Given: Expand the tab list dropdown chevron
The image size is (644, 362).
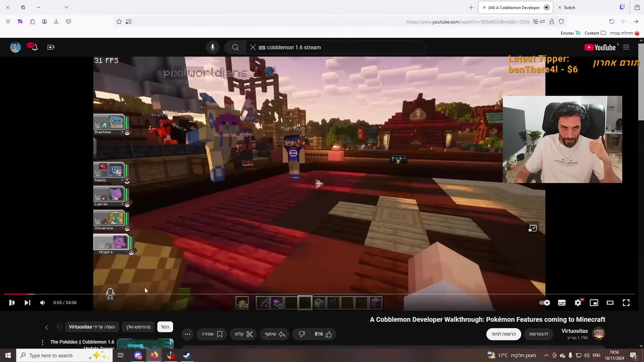Looking at the screenshot, I should 66,7.
